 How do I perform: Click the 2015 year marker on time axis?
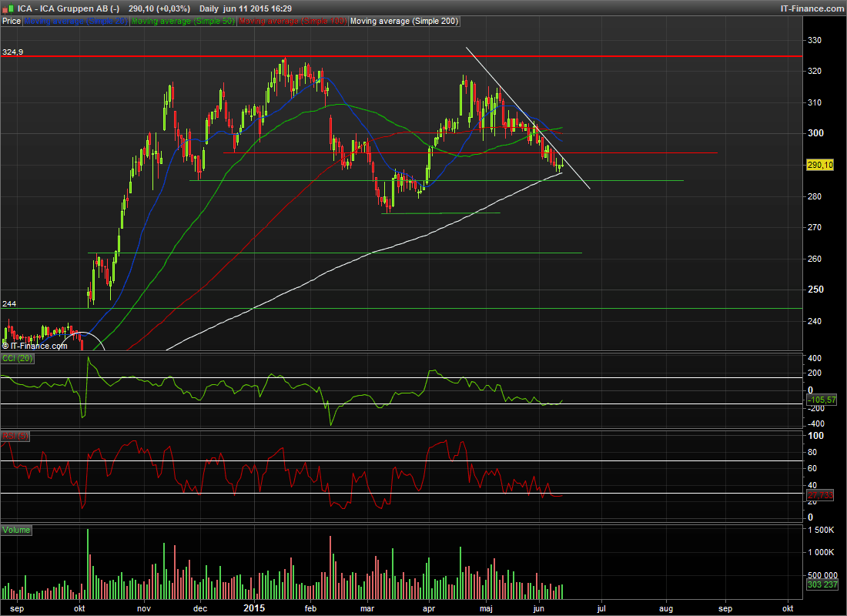254,608
